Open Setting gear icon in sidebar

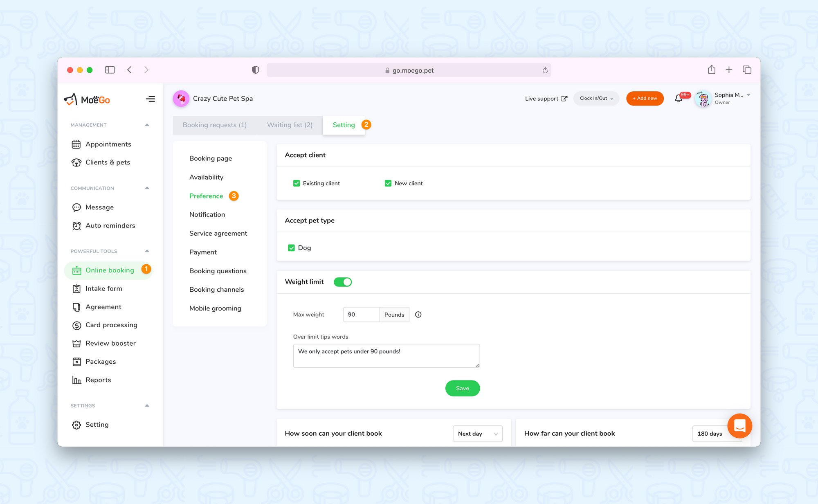(x=76, y=425)
